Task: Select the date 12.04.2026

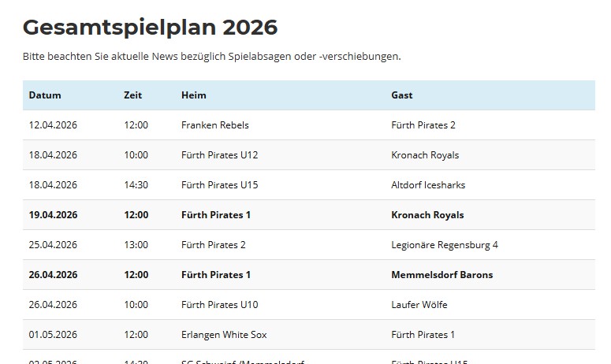Action: tap(53, 125)
